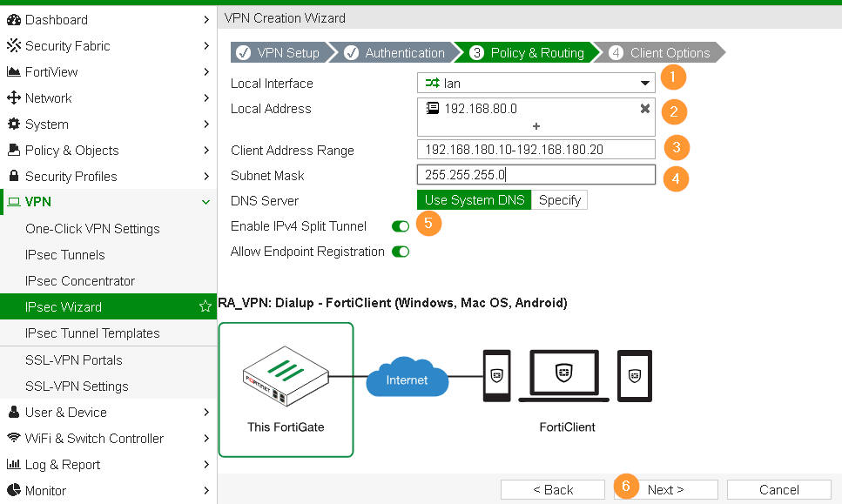Collapse the VPN menu chevron
The width and height of the screenshot is (842, 504).
coord(205,202)
